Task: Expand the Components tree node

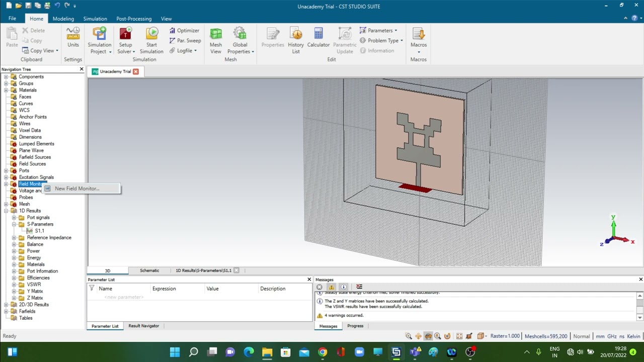Action: pos(6,77)
